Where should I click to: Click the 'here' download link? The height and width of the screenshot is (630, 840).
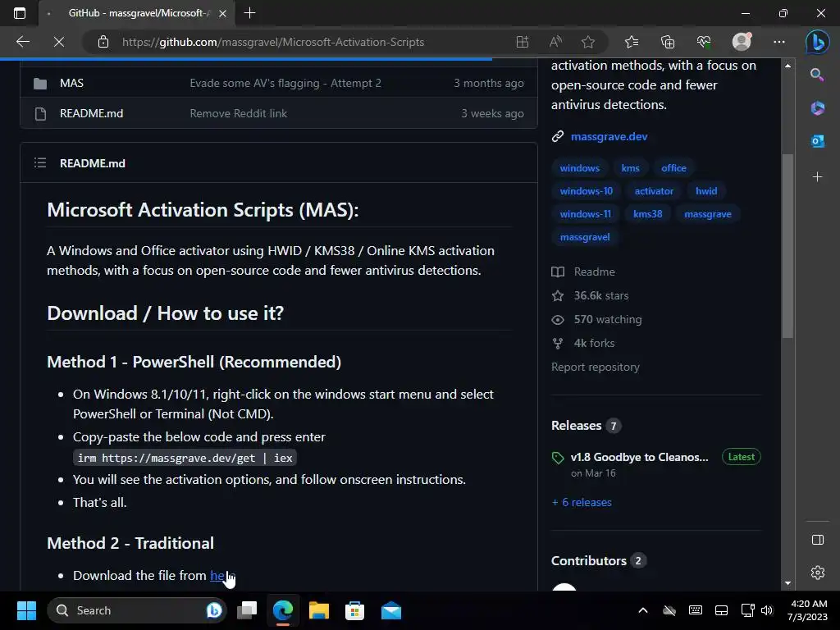point(221,575)
